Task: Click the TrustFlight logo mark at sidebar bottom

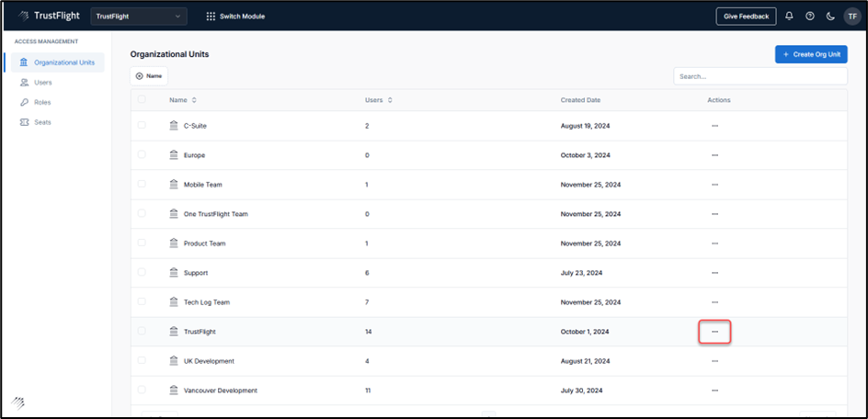Action: click(17, 402)
